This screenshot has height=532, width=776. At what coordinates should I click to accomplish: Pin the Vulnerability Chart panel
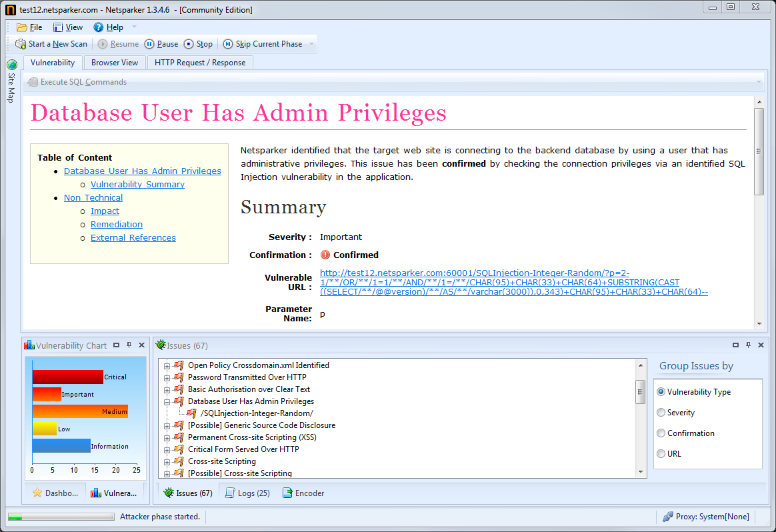click(x=129, y=345)
